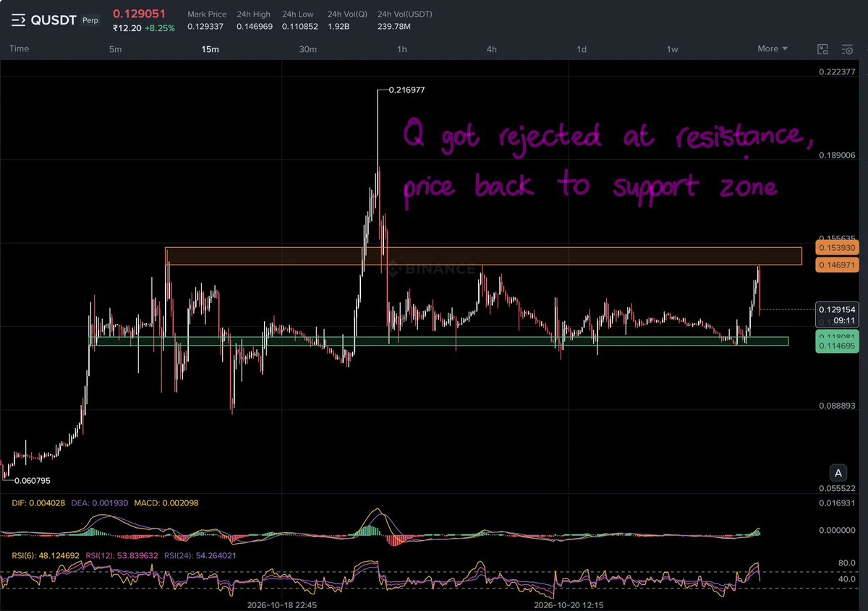This screenshot has width=868, height=611.
Task: Click the 24h Low value 0.110852
Action: coord(300,27)
